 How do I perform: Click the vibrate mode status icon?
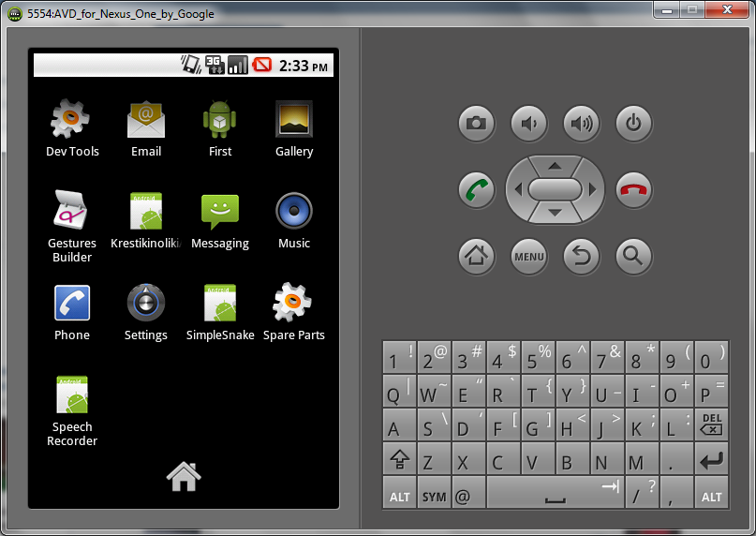pos(191,65)
